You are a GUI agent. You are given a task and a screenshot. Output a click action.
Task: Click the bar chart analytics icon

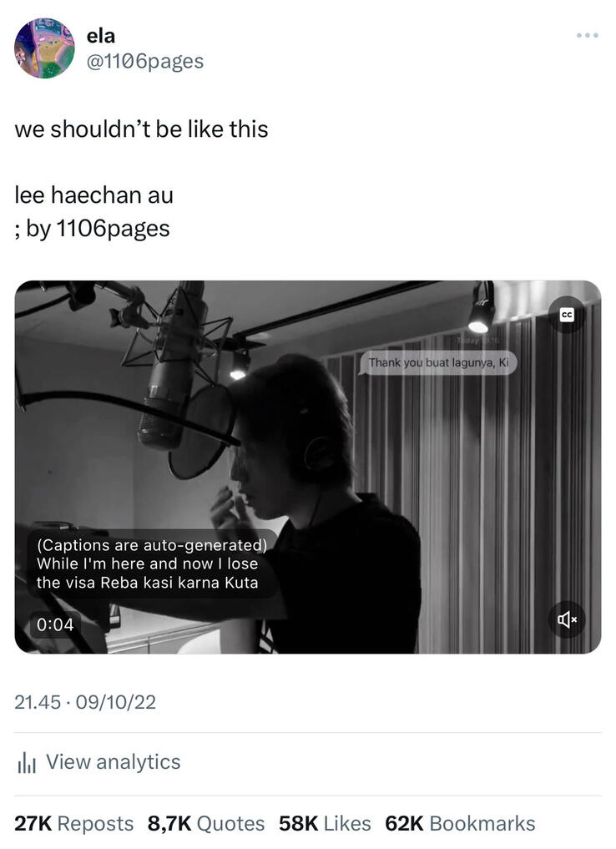click(27, 762)
